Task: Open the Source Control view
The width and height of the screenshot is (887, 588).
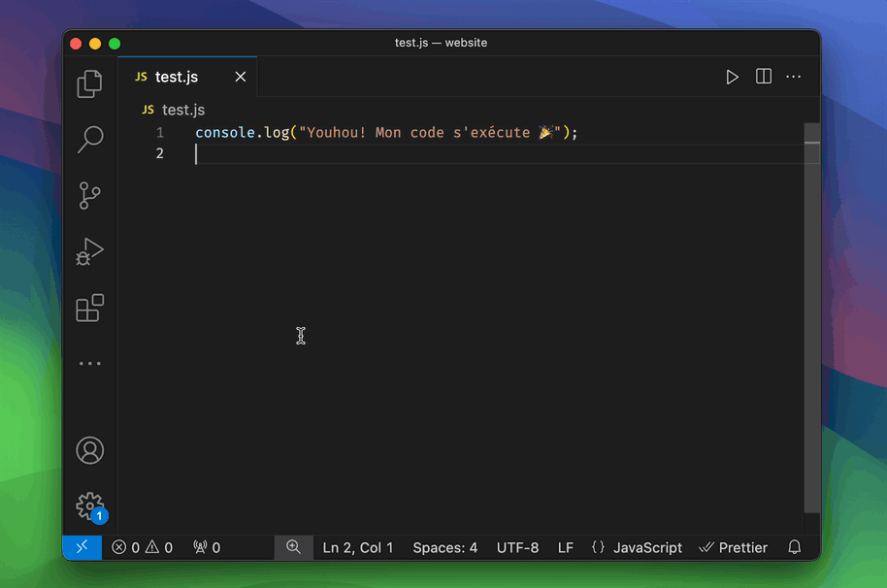Action: tap(89, 196)
